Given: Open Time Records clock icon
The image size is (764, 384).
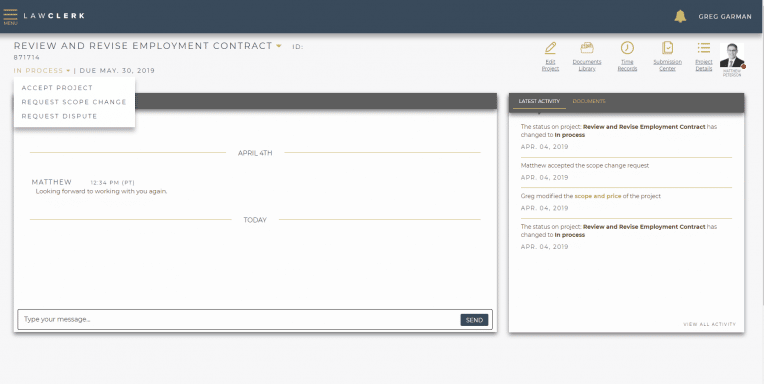Looking at the screenshot, I should point(627,48).
